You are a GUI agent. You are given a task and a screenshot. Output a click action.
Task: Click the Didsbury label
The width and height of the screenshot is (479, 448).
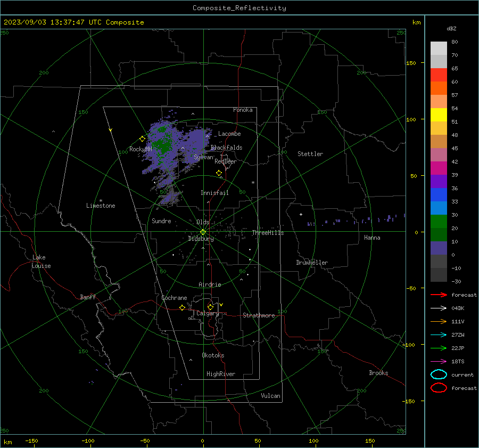coord(201,239)
